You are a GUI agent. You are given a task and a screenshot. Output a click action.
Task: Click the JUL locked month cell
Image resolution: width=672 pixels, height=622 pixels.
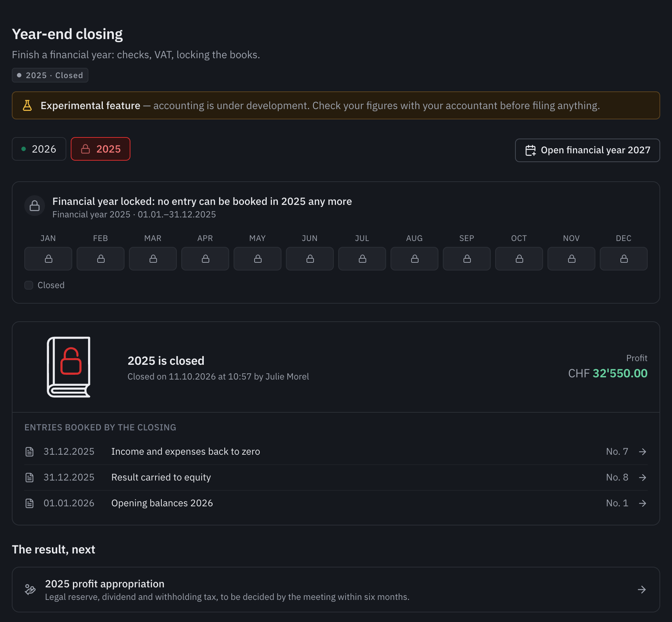(x=362, y=259)
